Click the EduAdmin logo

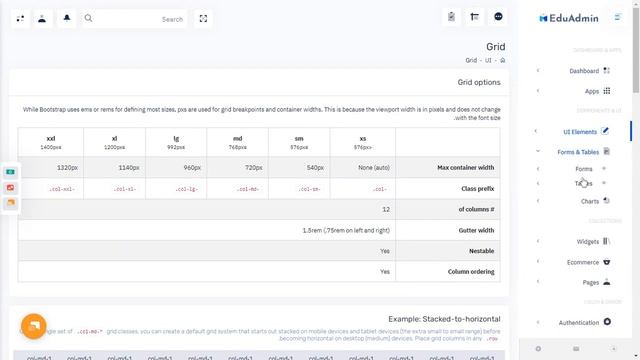569,18
